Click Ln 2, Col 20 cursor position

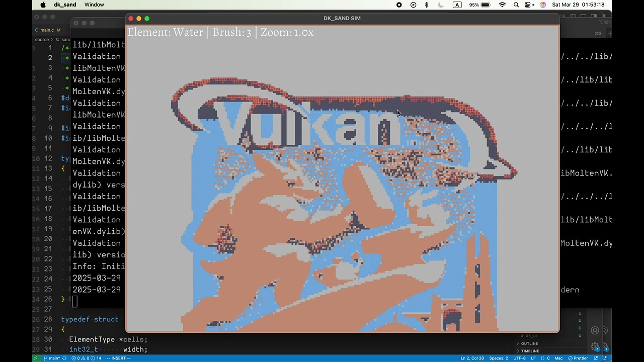[472, 358]
